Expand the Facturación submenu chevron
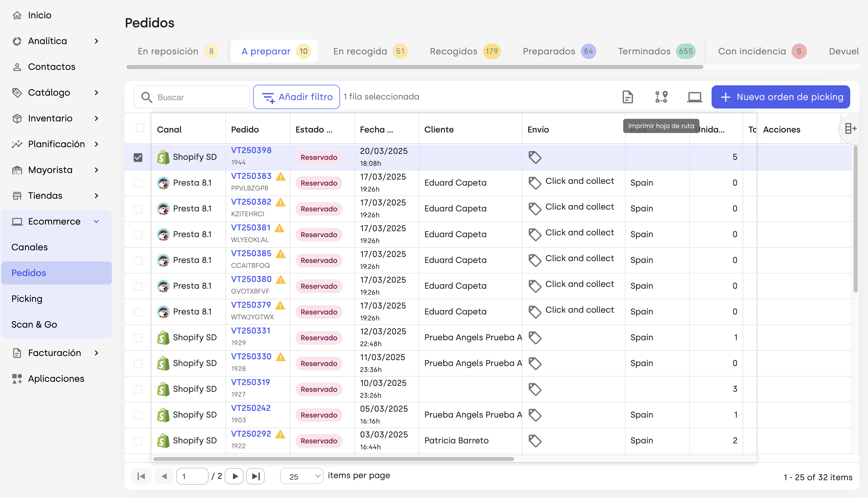The height and width of the screenshot is (498, 868). pos(96,353)
